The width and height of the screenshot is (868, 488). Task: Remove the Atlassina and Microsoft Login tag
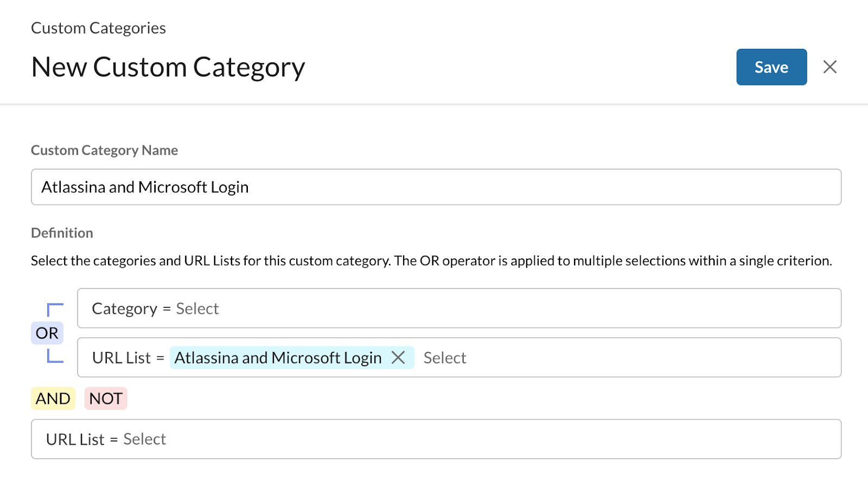(x=398, y=358)
